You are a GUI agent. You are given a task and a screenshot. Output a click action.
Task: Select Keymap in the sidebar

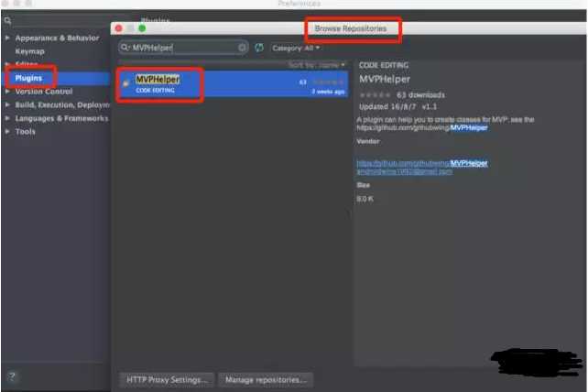tap(29, 51)
